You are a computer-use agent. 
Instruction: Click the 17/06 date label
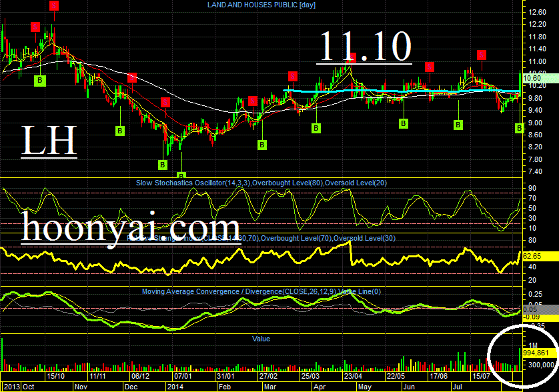(438, 376)
